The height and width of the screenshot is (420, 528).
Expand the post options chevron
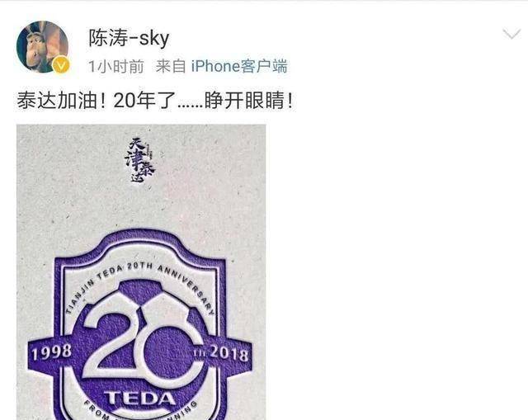click(x=511, y=34)
